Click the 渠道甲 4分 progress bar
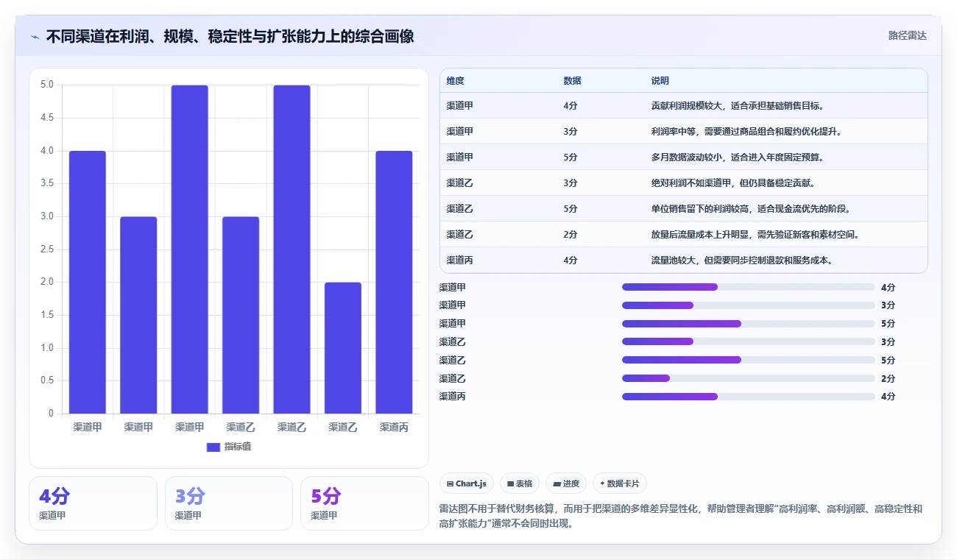Image resolution: width=957 pixels, height=560 pixels. 749,287
